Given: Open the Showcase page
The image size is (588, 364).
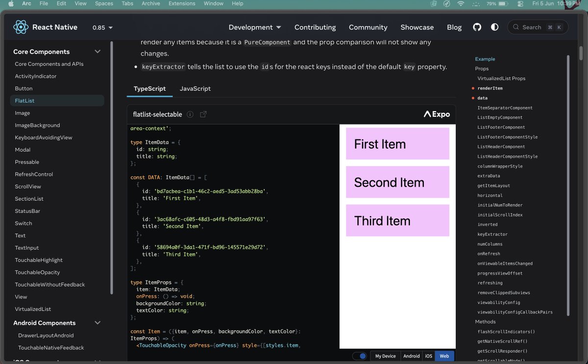Looking at the screenshot, I should [417, 27].
